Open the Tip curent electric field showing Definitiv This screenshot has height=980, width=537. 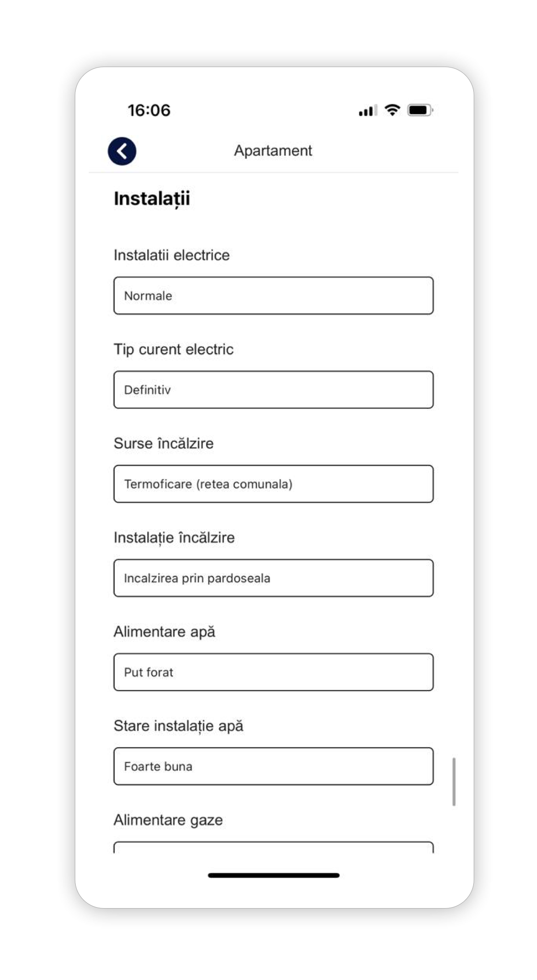coord(273,390)
